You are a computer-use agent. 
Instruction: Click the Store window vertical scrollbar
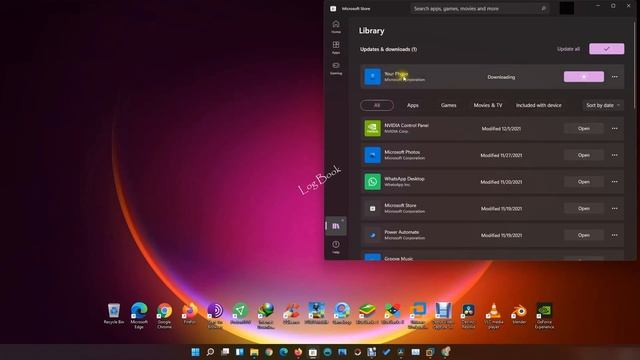[634, 65]
